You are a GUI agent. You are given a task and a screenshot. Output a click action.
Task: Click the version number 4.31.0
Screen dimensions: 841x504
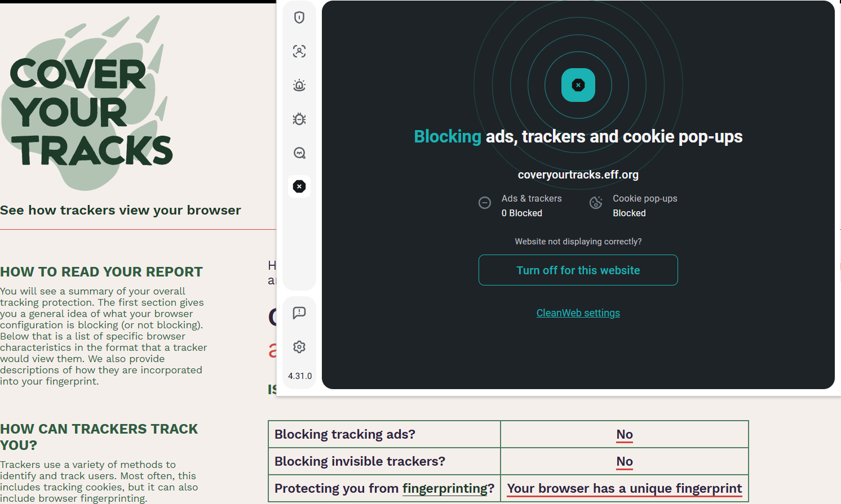(x=300, y=376)
